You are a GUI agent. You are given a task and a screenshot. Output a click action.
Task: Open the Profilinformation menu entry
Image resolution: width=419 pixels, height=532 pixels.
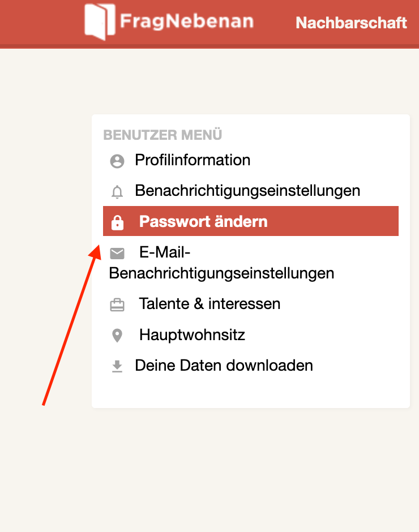tap(193, 160)
